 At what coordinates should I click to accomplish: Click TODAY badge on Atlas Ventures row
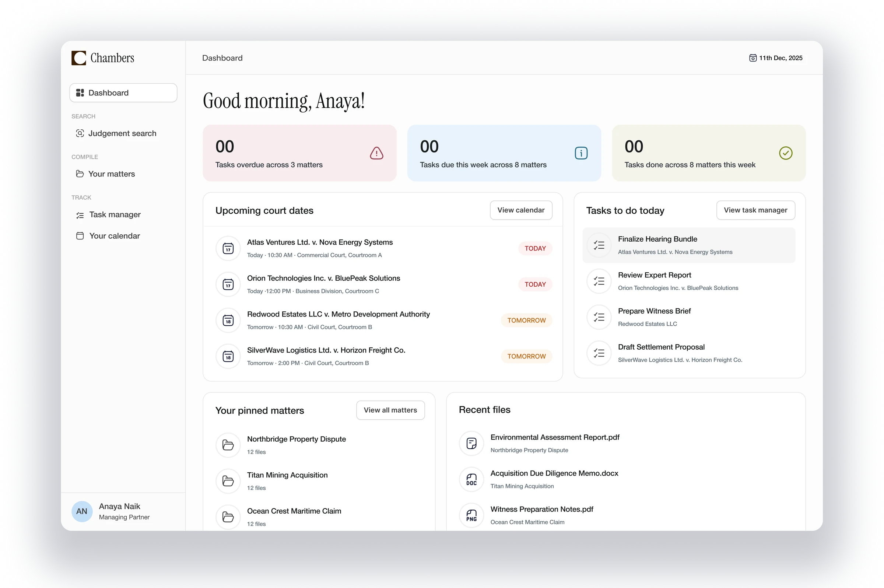tap(535, 249)
